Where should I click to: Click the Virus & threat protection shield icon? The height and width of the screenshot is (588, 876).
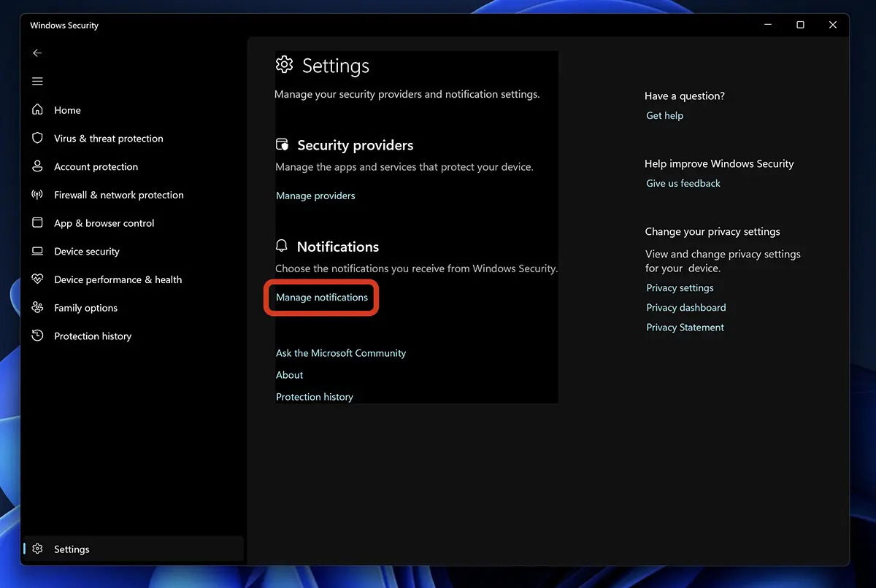click(x=37, y=138)
